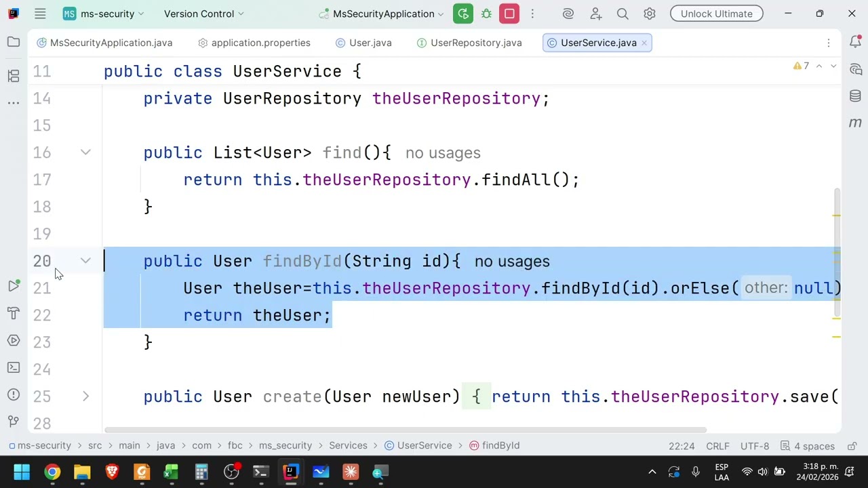The image size is (868, 488).
Task: Open the Problems tool window icon
Action: 14,394
